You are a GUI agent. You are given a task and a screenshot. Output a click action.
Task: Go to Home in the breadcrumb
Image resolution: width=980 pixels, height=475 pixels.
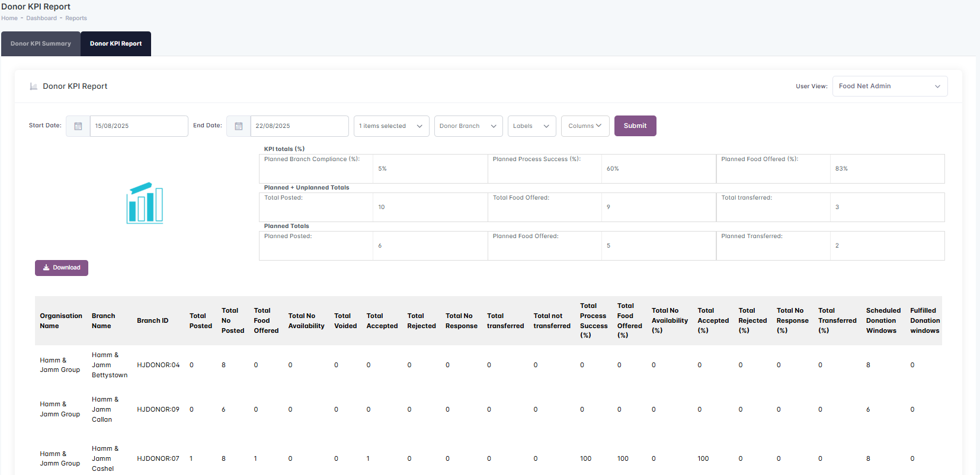pos(9,18)
